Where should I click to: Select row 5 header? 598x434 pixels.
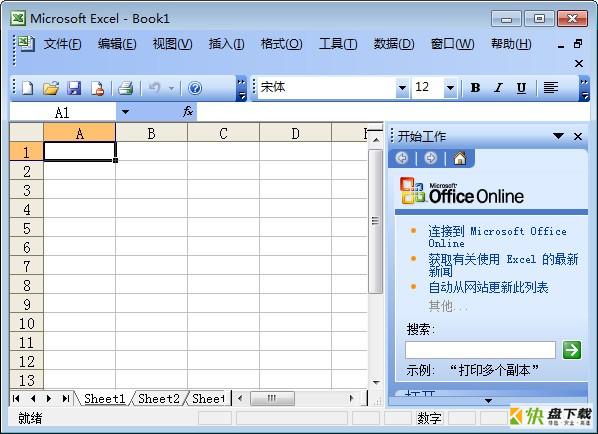point(26,228)
